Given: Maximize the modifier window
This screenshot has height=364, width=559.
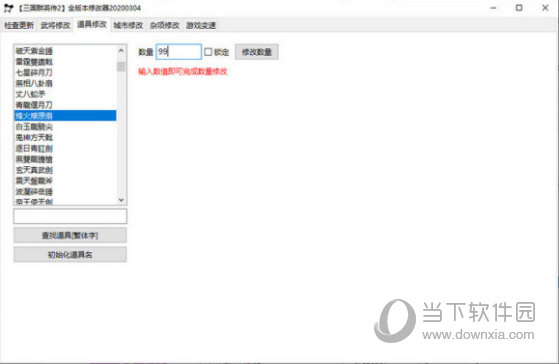Looking at the screenshot, I should point(519,8).
